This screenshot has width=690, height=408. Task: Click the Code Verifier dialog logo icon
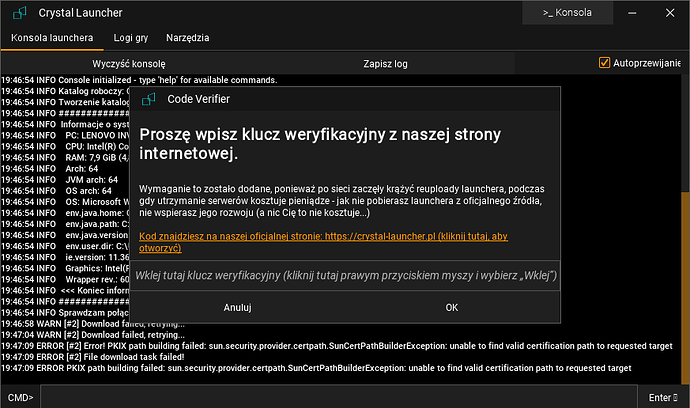(x=149, y=99)
